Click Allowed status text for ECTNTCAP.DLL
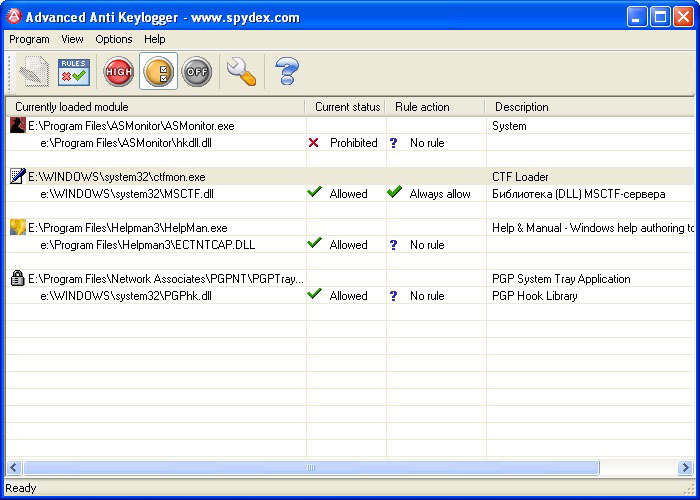Screen dimensions: 700x500 click(348, 245)
